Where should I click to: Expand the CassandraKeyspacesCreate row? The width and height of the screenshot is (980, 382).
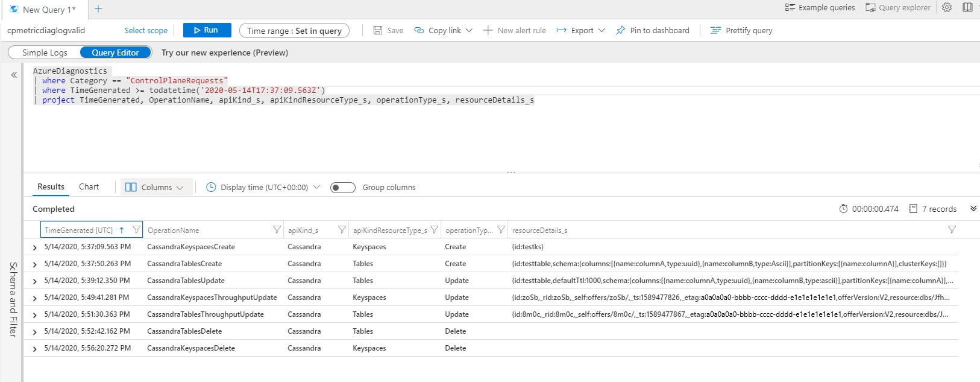[34, 247]
